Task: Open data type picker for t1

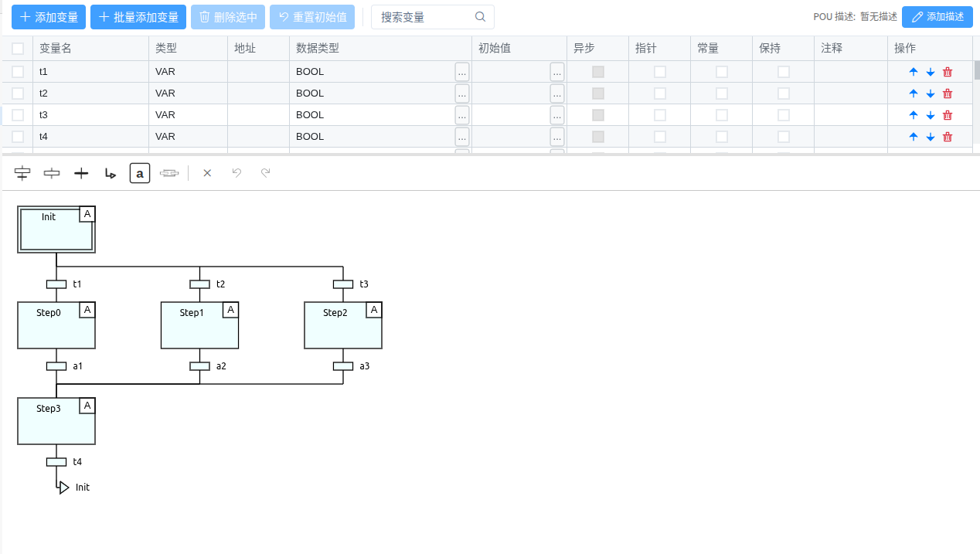Action: 462,72
